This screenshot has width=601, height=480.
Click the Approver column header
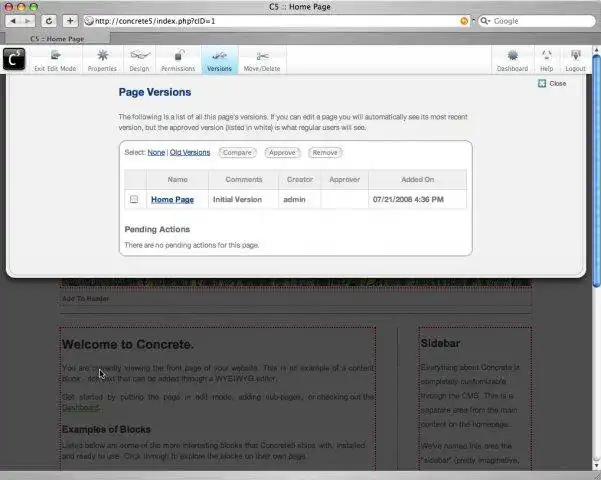pos(345,179)
